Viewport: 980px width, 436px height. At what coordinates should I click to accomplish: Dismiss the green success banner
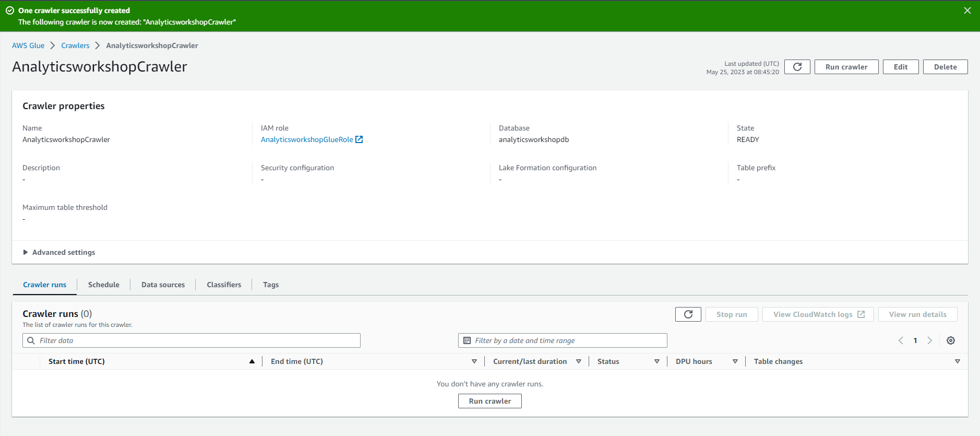pyautogui.click(x=967, y=10)
